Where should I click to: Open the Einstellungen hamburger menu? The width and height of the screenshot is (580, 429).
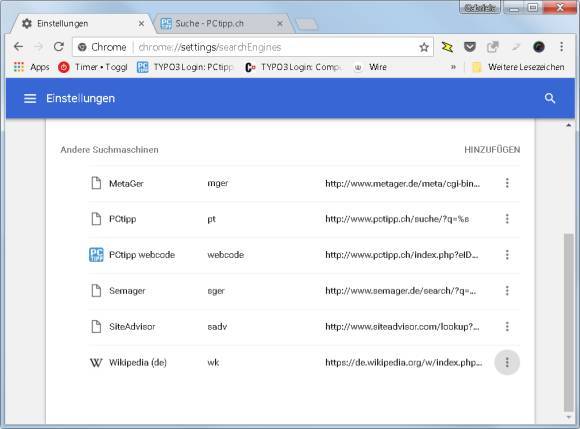[30, 98]
